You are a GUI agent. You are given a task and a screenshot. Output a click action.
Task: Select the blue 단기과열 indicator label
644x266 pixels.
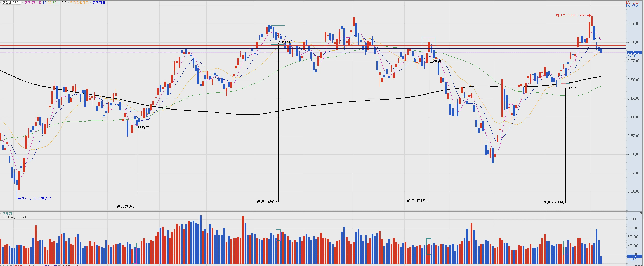pos(99,3)
